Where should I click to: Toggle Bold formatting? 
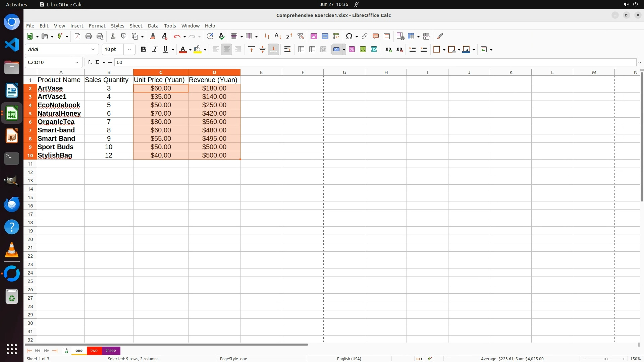[x=144, y=50]
